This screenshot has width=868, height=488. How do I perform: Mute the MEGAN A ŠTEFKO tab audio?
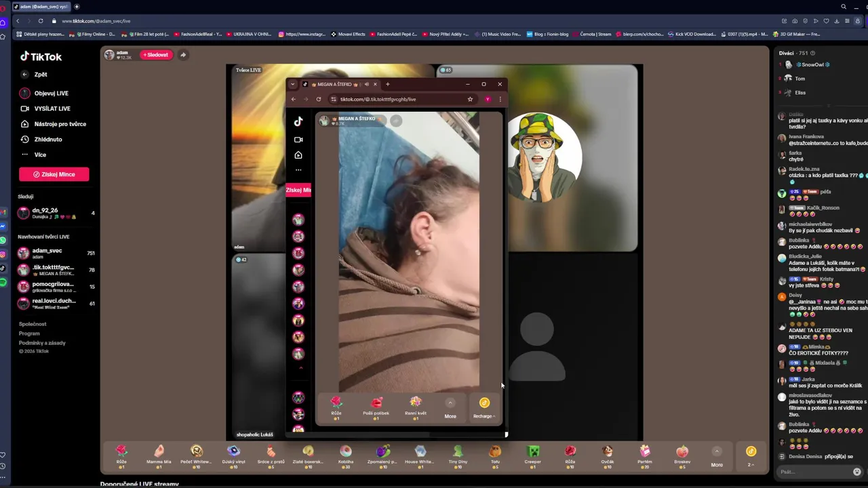(x=366, y=84)
